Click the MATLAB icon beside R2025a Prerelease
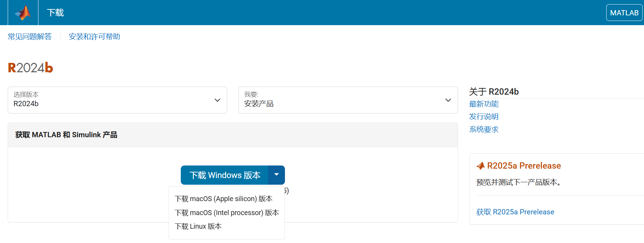The width and height of the screenshot is (644, 243). pos(481,166)
